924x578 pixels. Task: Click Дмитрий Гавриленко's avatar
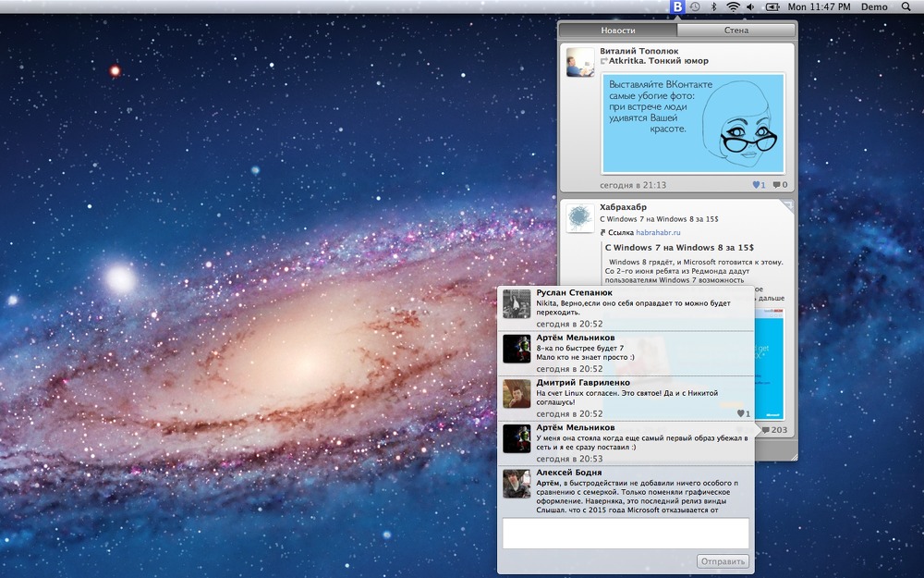517,393
